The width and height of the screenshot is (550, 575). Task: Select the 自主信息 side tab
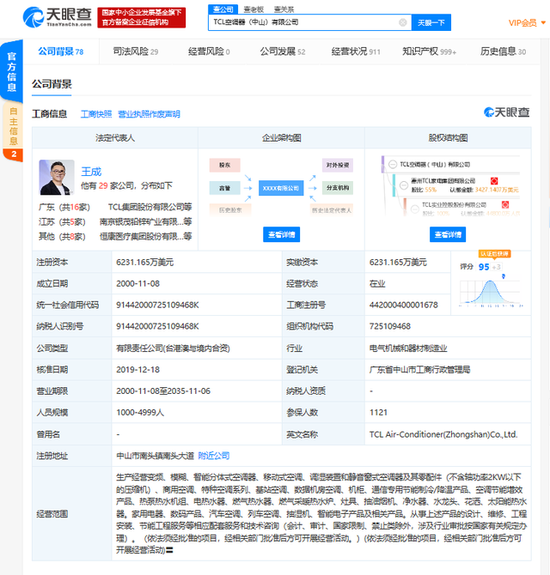coord(13,127)
